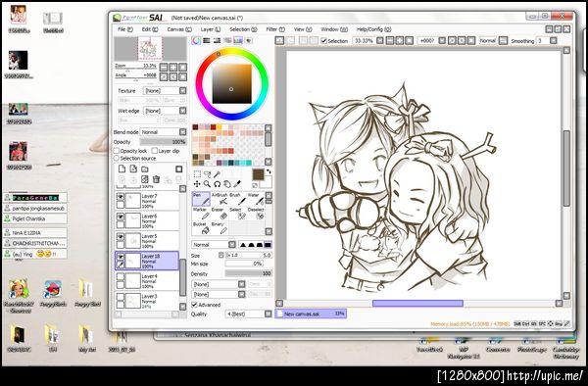Activate the rotate canvas tool
This screenshot has height=386, width=588.
click(217, 184)
